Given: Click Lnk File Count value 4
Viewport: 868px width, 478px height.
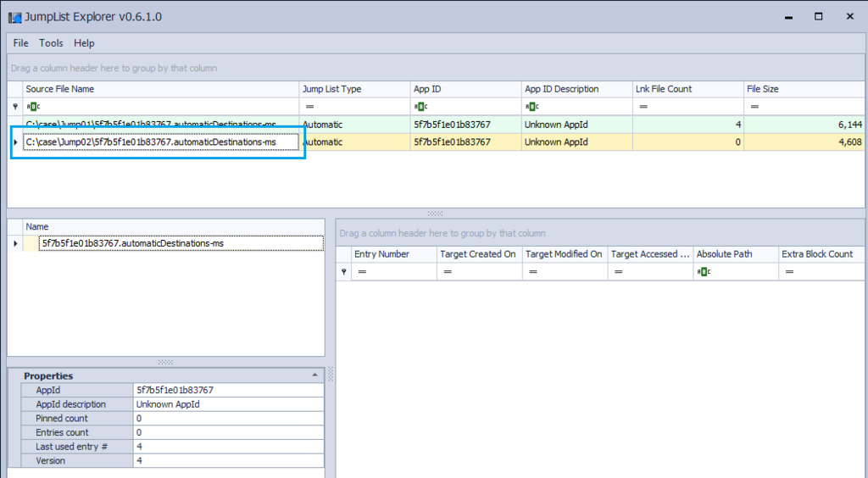Looking at the screenshot, I should [x=738, y=125].
